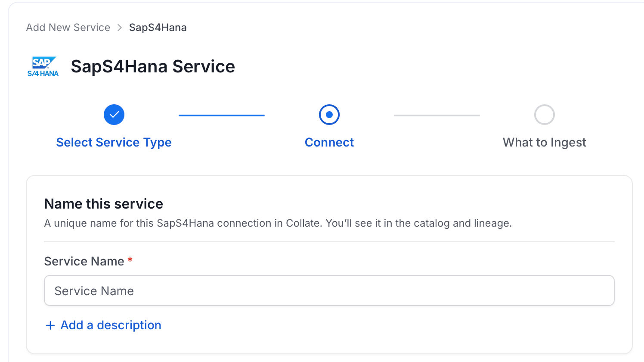The image size is (644, 362).
Task: Click the Name this service heading
Action: pos(104,204)
